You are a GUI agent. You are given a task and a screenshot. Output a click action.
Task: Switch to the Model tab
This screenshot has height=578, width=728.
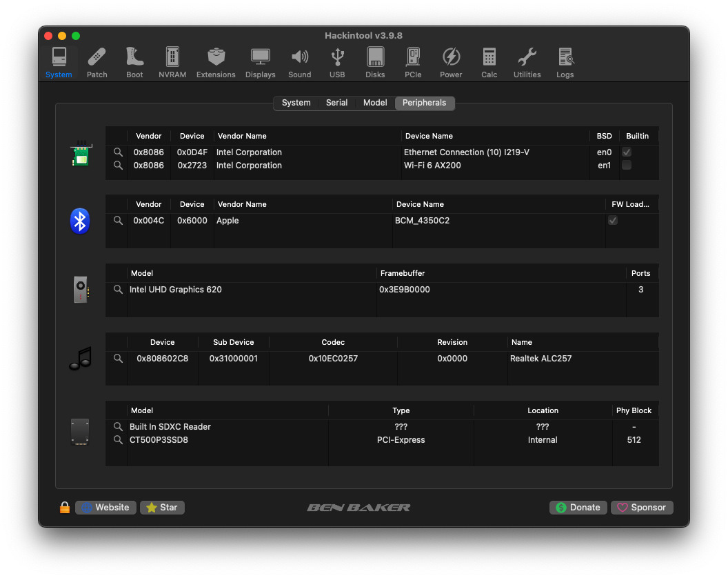pos(375,103)
